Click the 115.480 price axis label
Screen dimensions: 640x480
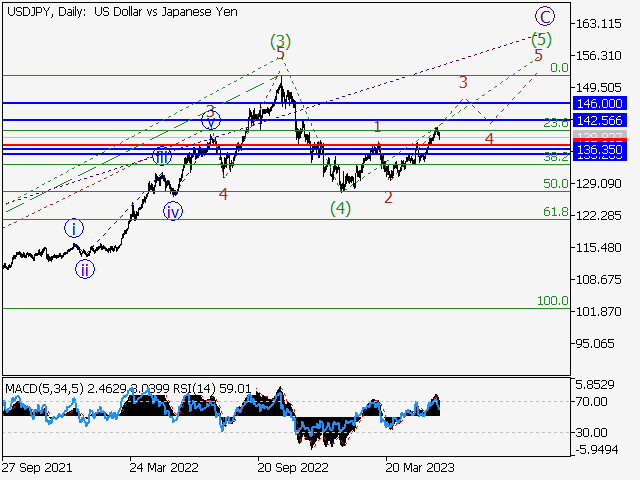click(x=598, y=248)
